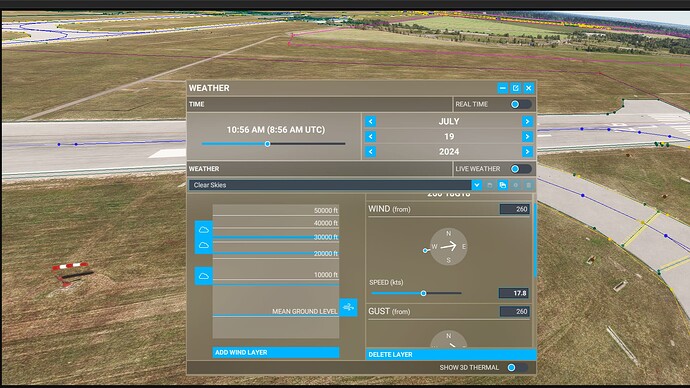Open the Clear Skies preset dropdown
690x388 pixels.
coord(330,185)
